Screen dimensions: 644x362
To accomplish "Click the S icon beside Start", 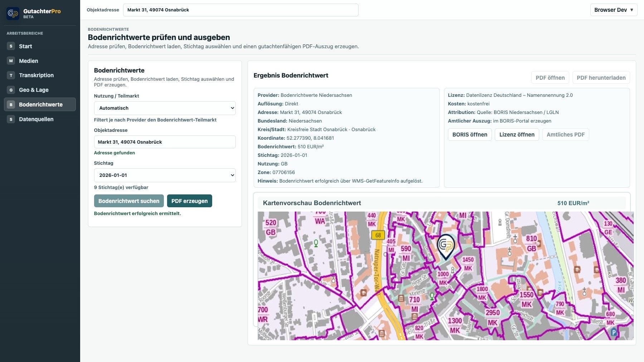I will pyautogui.click(x=11, y=46).
